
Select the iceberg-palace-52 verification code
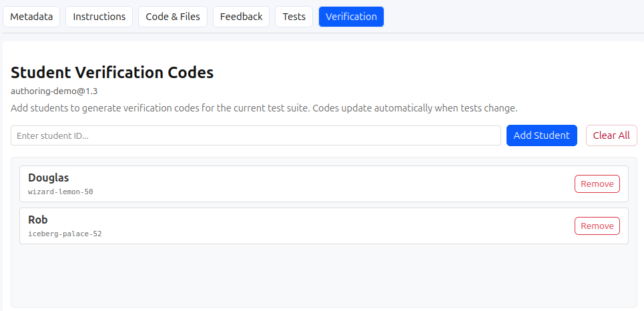click(x=65, y=234)
